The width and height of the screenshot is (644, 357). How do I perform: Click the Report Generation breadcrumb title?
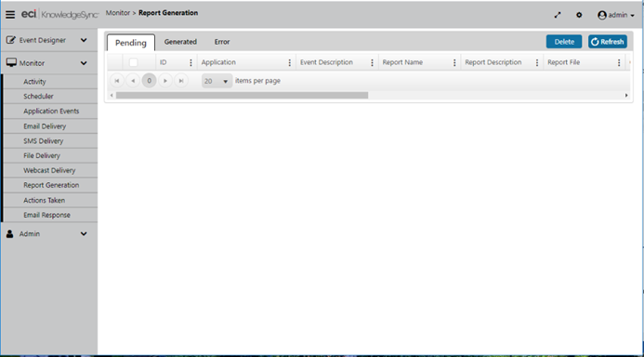pos(168,13)
